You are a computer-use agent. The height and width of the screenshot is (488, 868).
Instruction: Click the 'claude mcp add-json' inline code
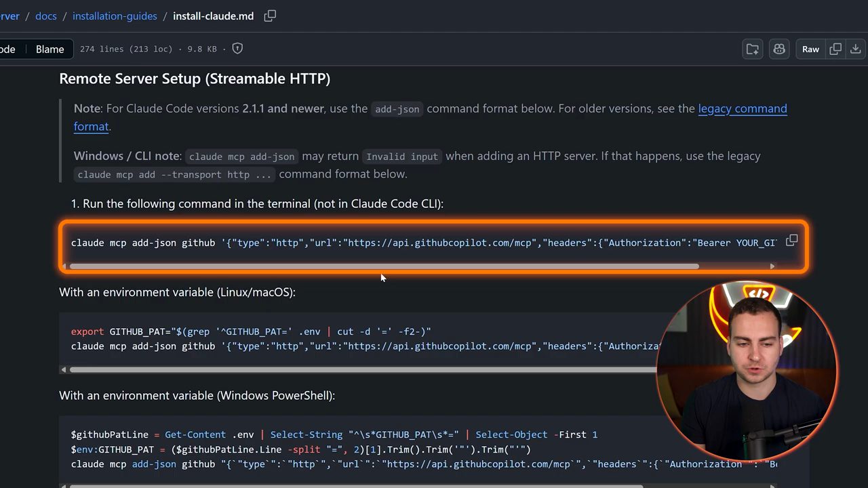[x=242, y=157]
